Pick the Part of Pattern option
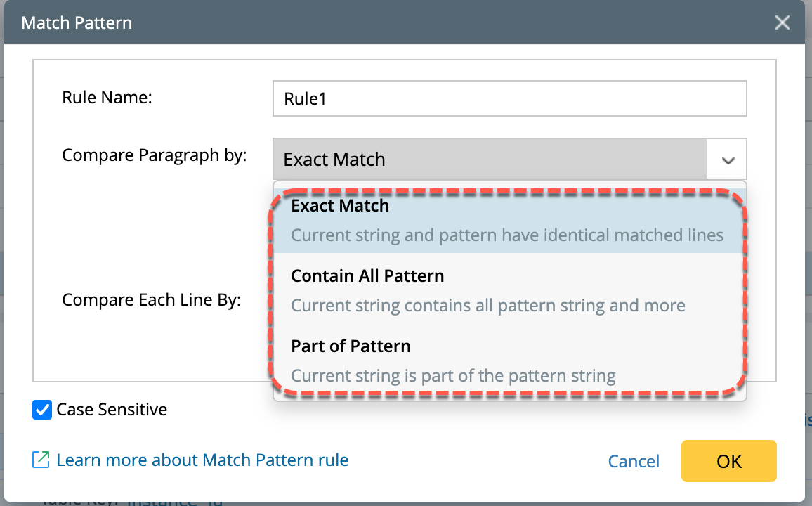 click(351, 346)
